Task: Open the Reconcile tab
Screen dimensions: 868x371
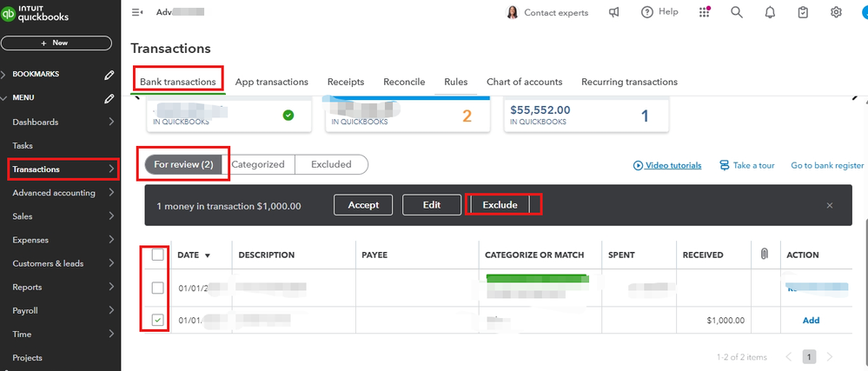Action: click(x=404, y=82)
